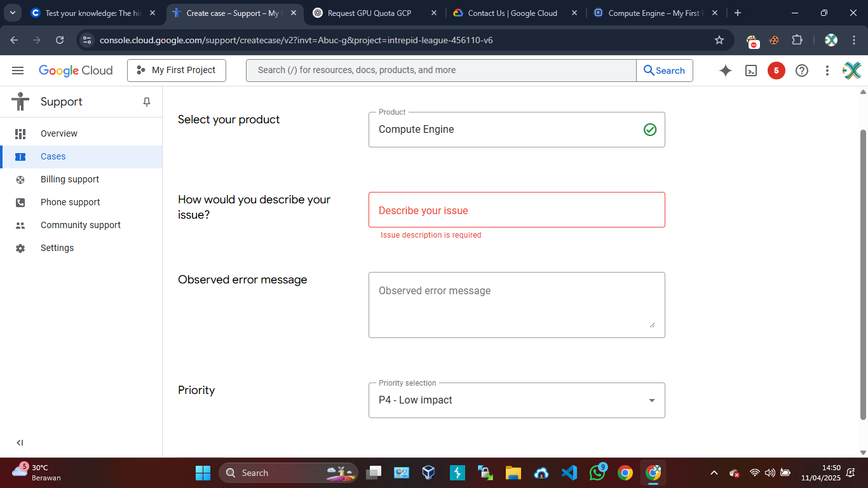Open the help question mark icon
The width and height of the screenshot is (868, 488).
point(802,71)
